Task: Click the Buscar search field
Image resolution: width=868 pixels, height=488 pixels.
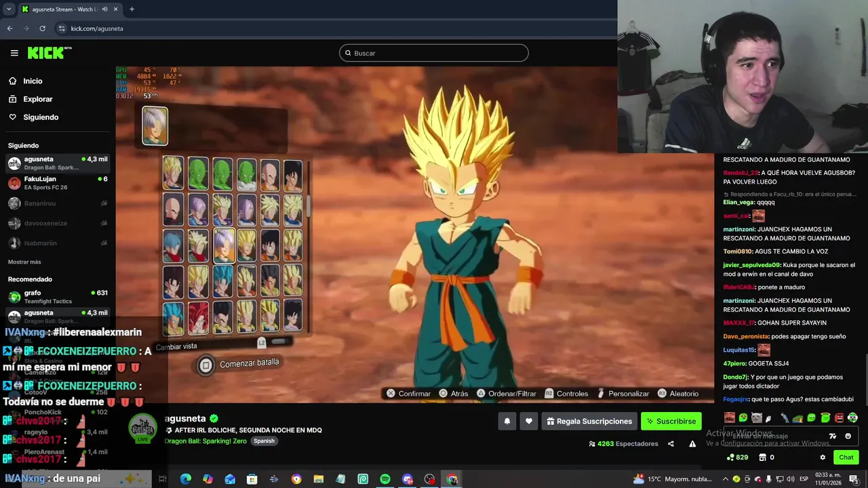Action: coord(434,53)
